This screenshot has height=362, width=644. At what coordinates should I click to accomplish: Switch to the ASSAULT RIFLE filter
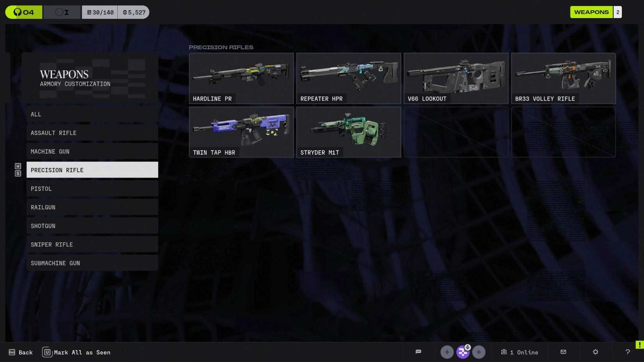coord(92,133)
